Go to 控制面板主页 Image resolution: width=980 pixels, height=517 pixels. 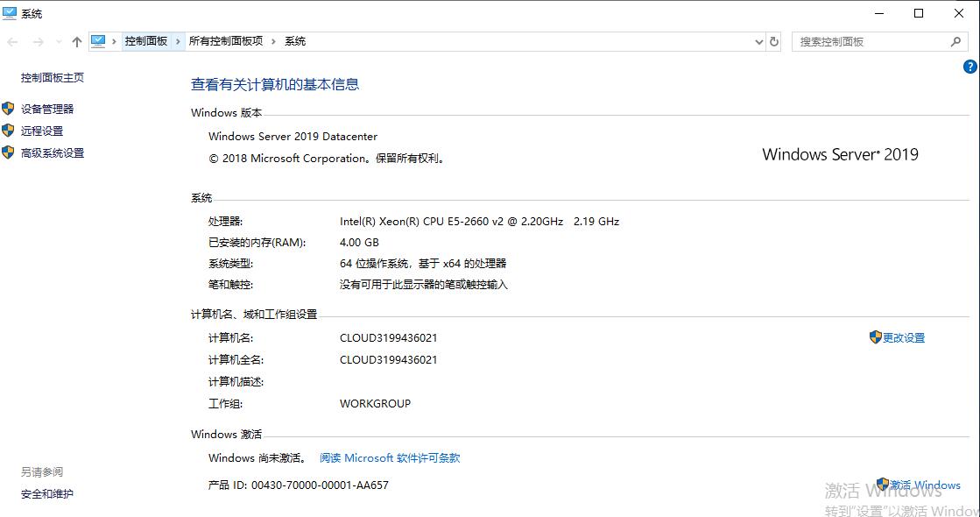tap(53, 77)
